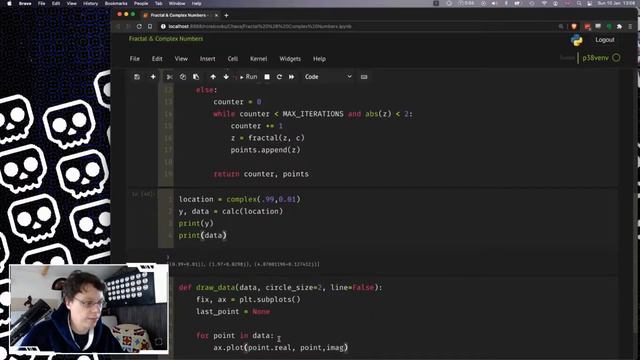The width and height of the screenshot is (640, 360).
Task: Click the cell output list of complex values
Action: 244,264
